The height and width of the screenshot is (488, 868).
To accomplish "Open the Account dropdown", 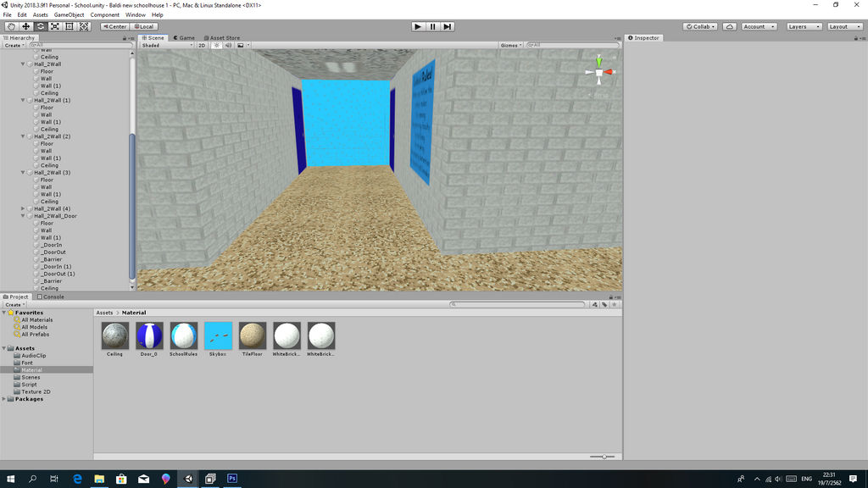I will coord(759,26).
